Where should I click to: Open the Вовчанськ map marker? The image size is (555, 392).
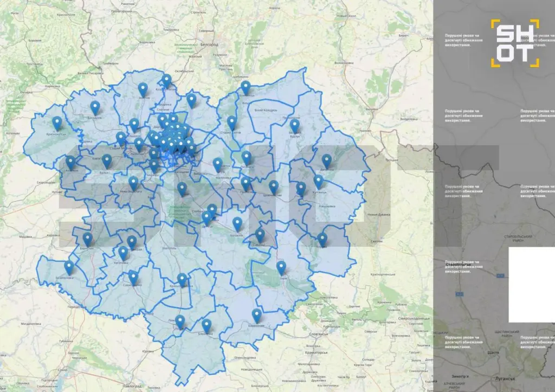[246, 87]
